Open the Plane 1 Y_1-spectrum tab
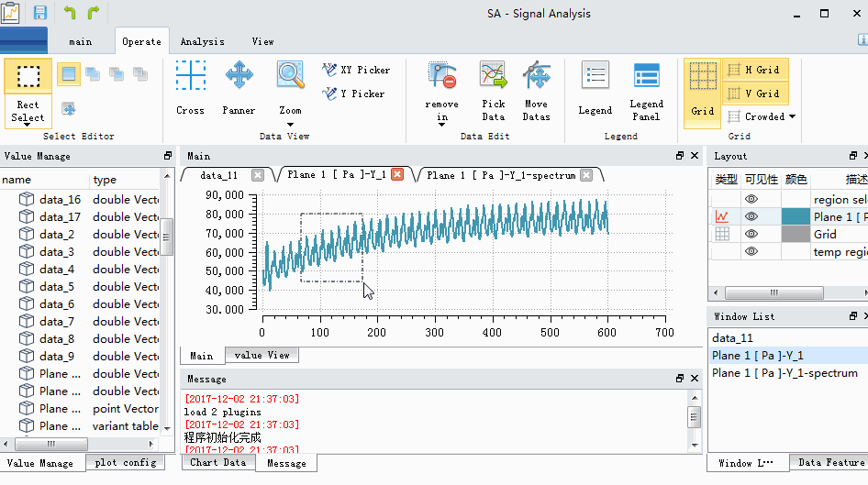Viewport: 868px width, 485px height. (501, 175)
